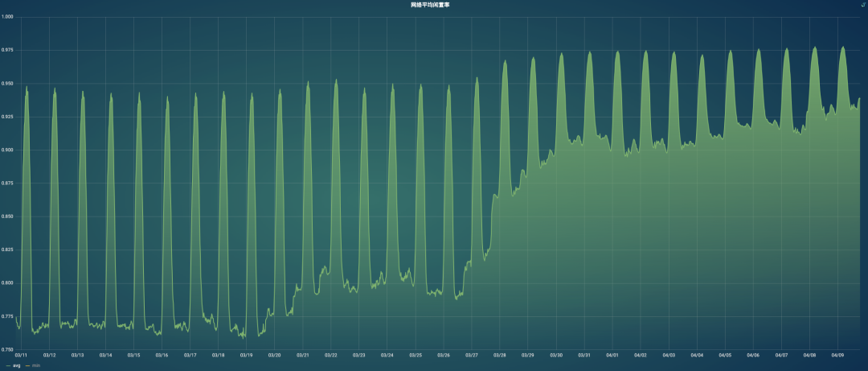The height and width of the screenshot is (371, 868).
Task: Click the 03/11 x-axis date label
Action: point(22,355)
